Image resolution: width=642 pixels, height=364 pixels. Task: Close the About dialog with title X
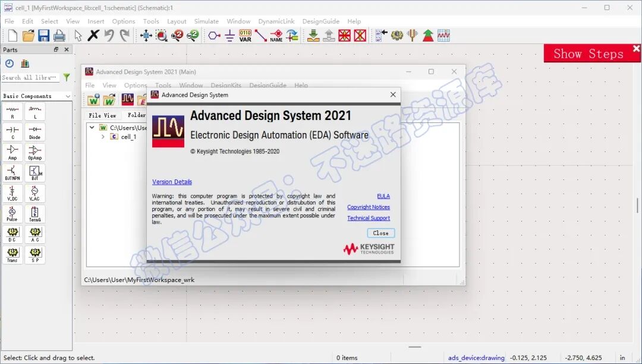point(393,94)
